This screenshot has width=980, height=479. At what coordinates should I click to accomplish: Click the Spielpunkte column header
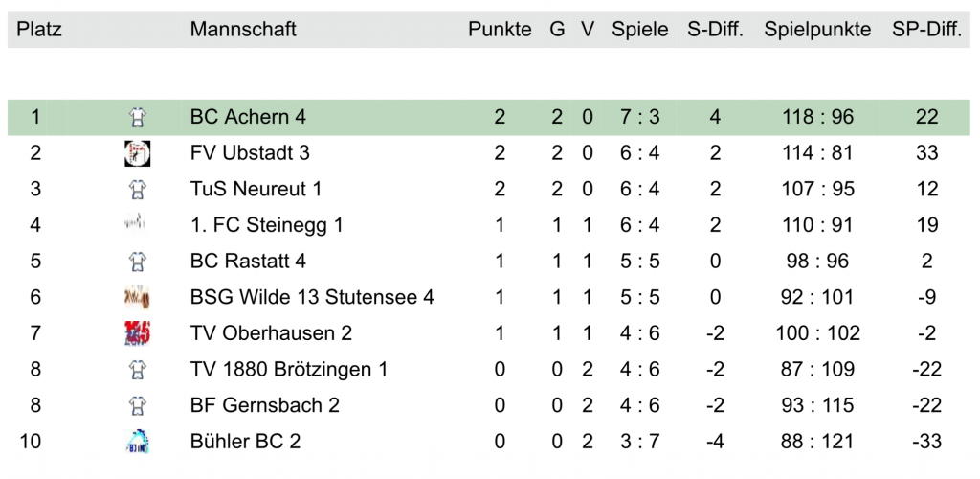(x=817, y=30)
